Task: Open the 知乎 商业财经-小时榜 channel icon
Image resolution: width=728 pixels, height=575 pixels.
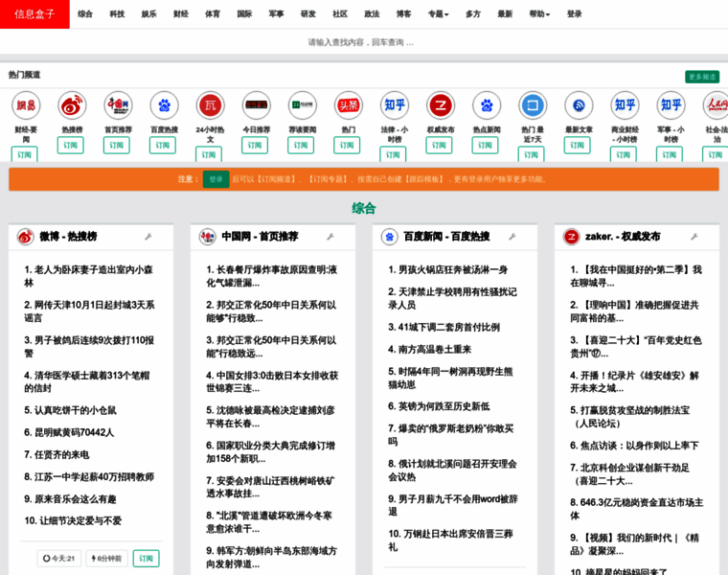Action: pos(625,105)
